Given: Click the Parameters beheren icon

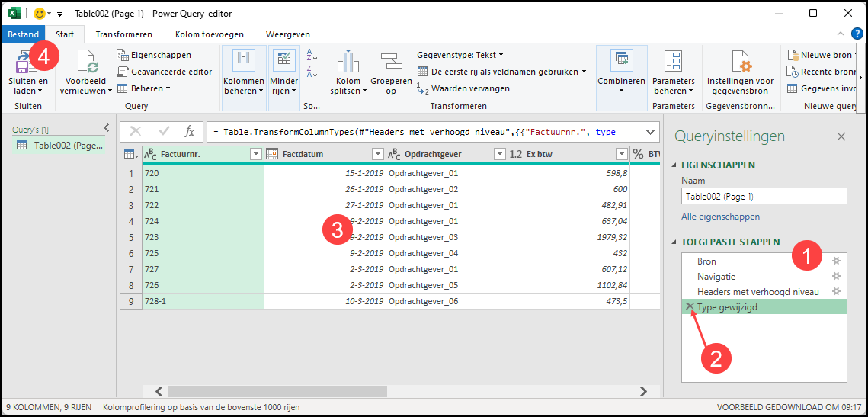Looking at the screenshot, I should point(673,62).
